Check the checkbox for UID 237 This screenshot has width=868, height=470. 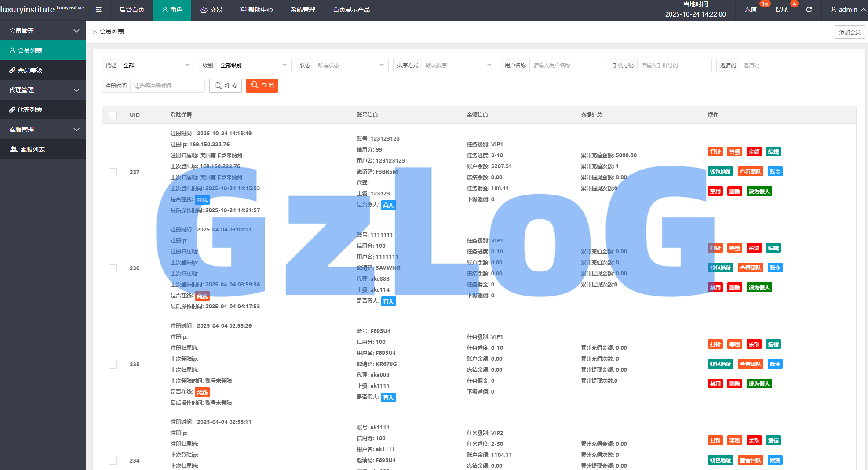(x=113, y=172)
